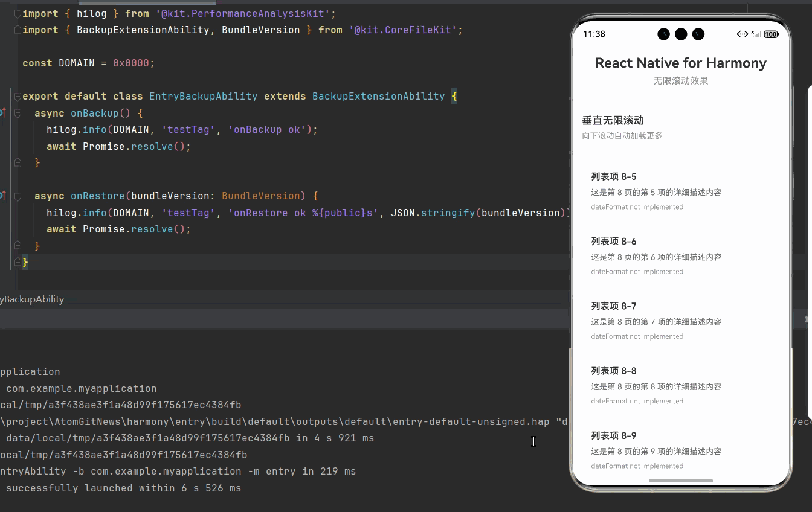
Task: Tap the 向下滚动自动加载更多 hint text
Action: (x=622, y=136)
